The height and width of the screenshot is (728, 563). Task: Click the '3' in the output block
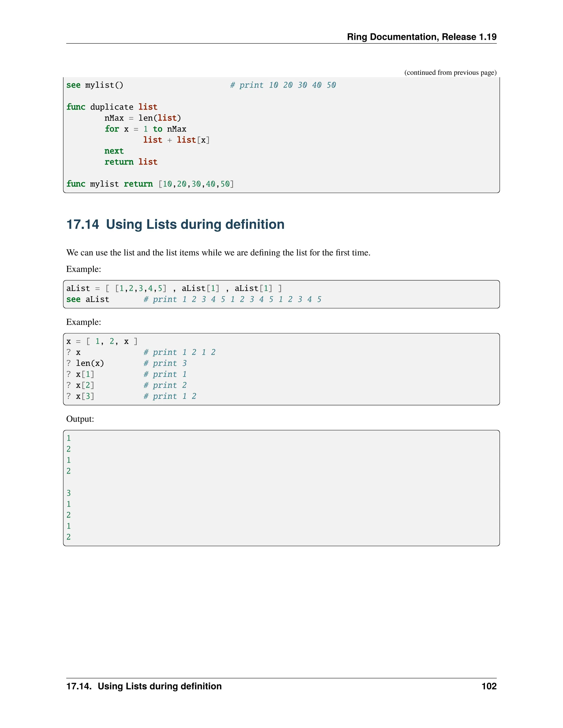point(69,493)
